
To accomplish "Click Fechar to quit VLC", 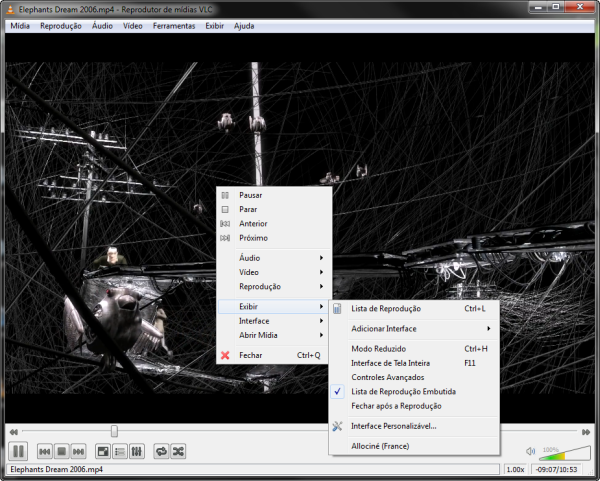I will click(x=250, y=355).
